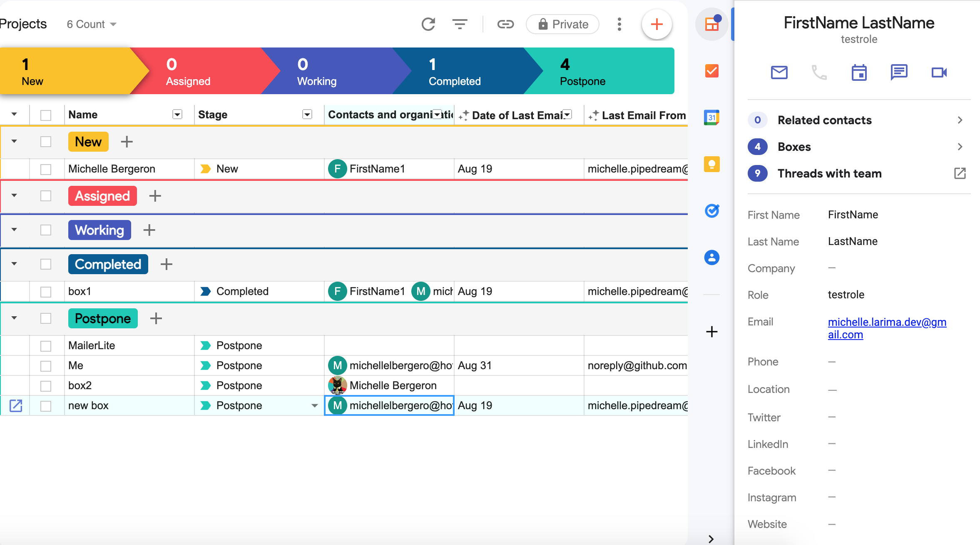Click the Private sharing button
Screen dimensions: 980x545
(562, 24)
